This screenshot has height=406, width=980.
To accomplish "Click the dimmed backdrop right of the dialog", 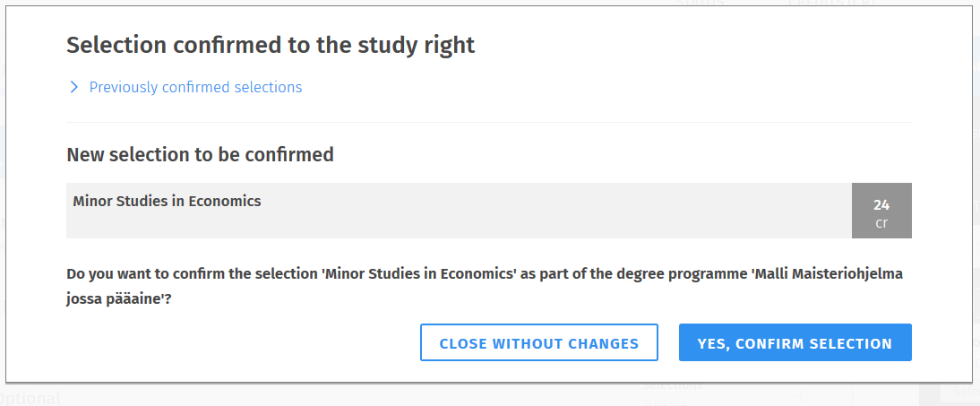I will click(976, 179).
